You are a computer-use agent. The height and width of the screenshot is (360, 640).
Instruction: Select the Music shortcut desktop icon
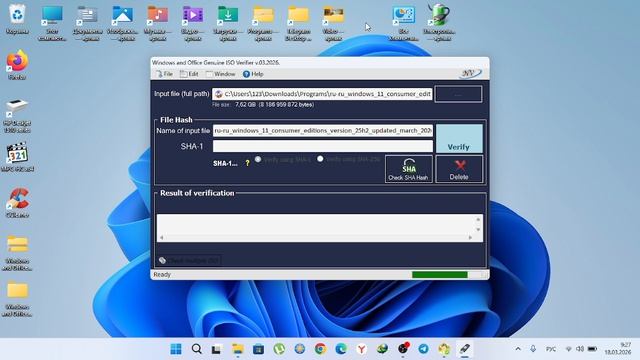(158, 23)
